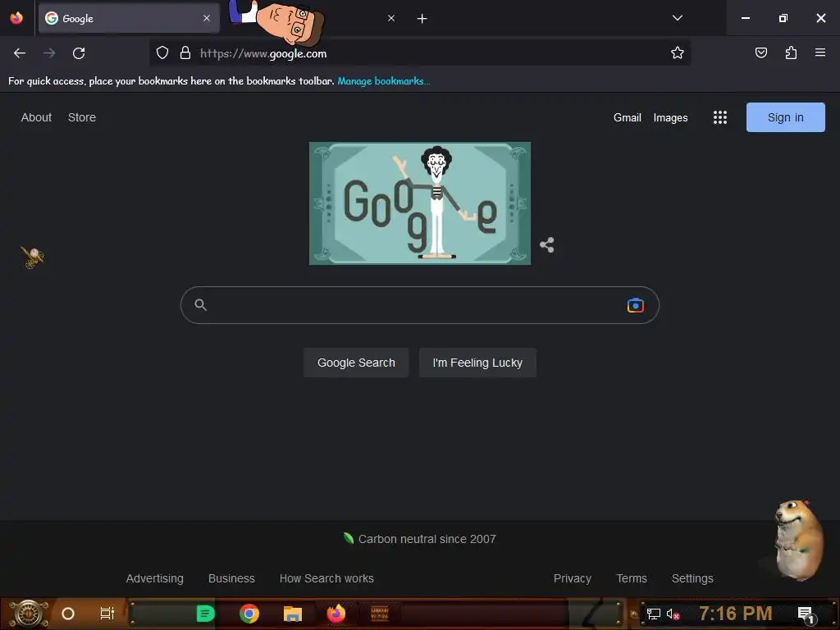Click the network icon in system tray

[654, 614]
